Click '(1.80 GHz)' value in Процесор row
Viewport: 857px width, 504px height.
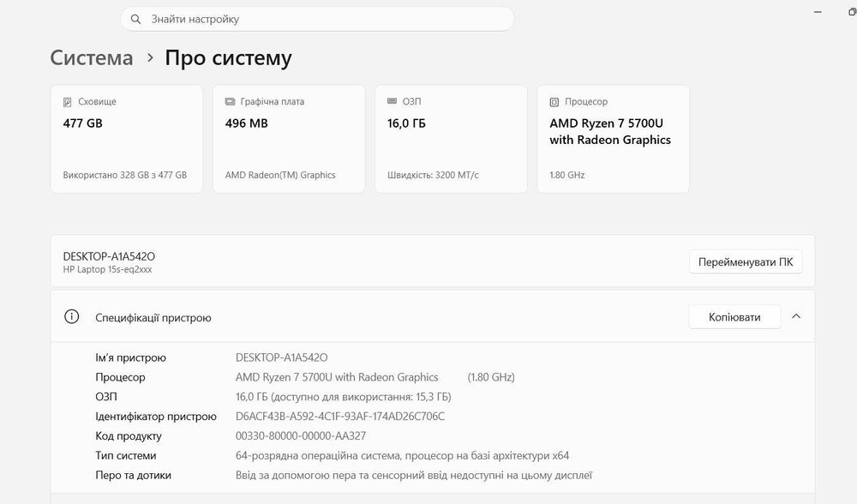click(x=491, y=377)
